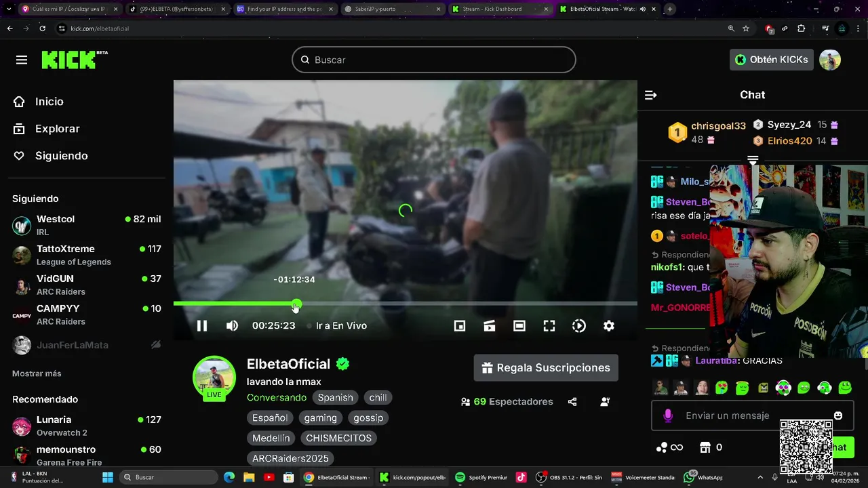
Task: Mute the player volume
Action: click(232, 326)
